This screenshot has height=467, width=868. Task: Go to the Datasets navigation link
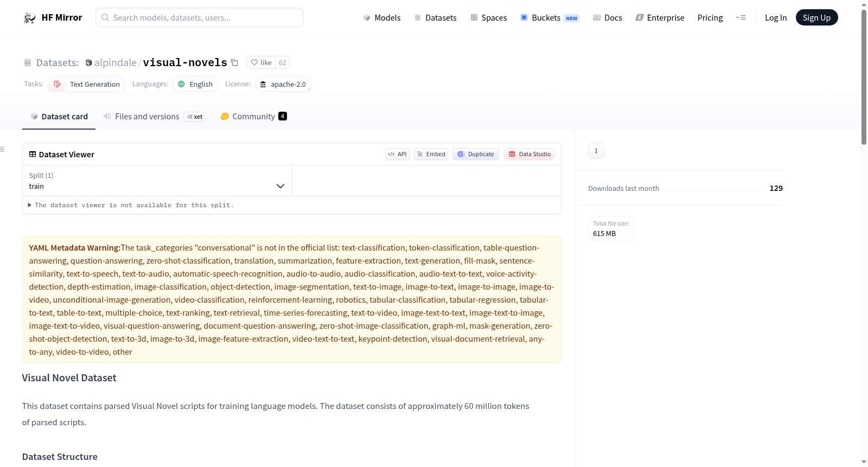tap(435, 17)
